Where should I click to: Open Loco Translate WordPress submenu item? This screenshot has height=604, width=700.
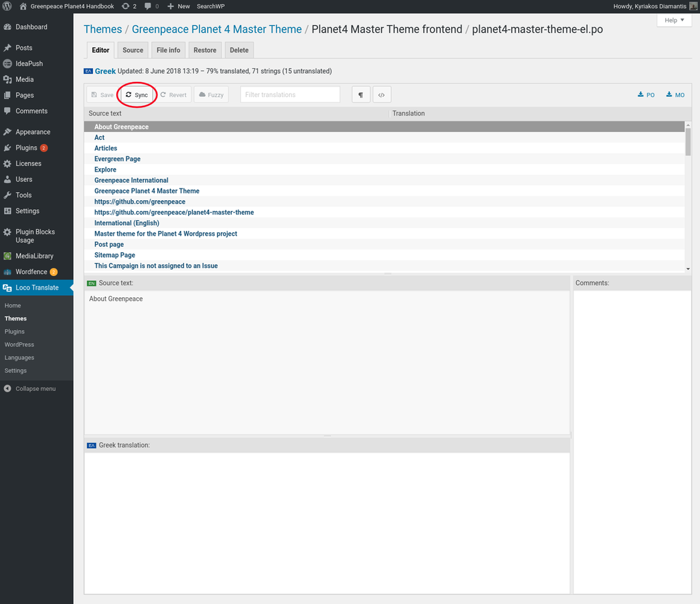(19, 344)
